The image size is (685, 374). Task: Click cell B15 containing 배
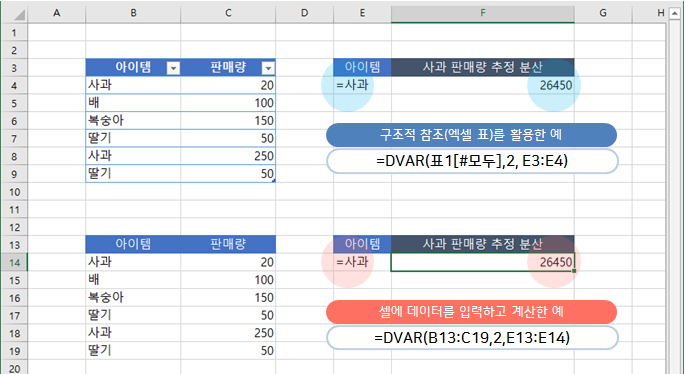(133, 280)
